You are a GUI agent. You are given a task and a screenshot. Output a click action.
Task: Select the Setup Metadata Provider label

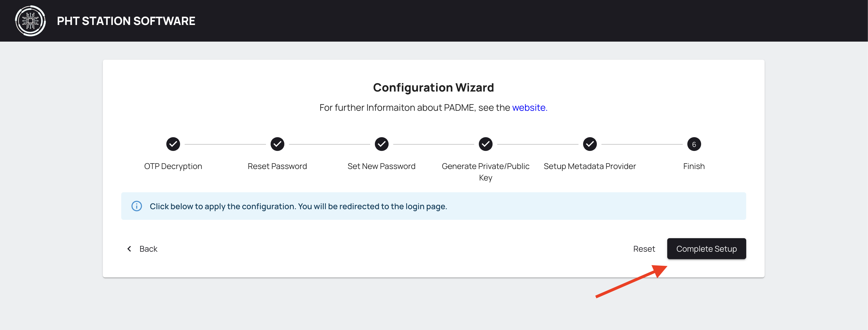(590, 166)
